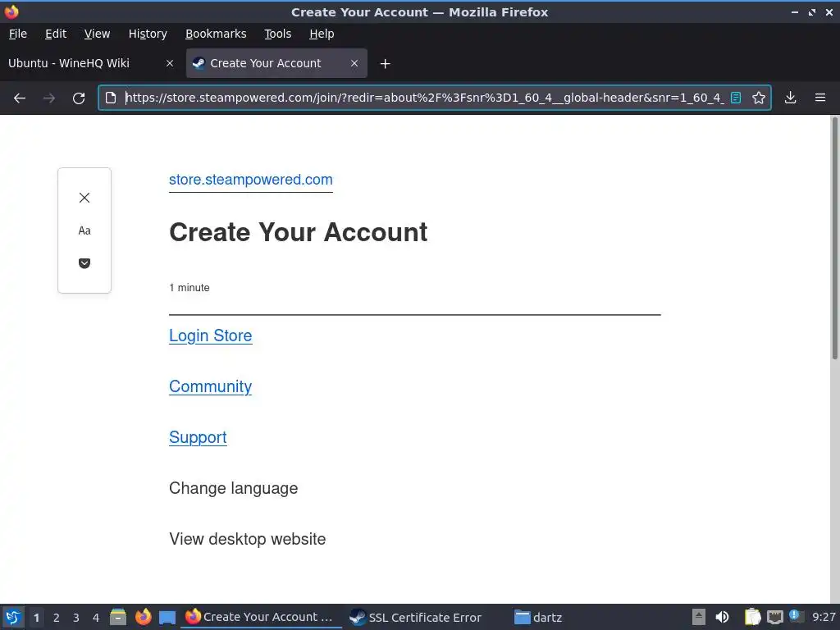Click the removable media tray icon
The image size is (840, 630).
tap(699, 617)
